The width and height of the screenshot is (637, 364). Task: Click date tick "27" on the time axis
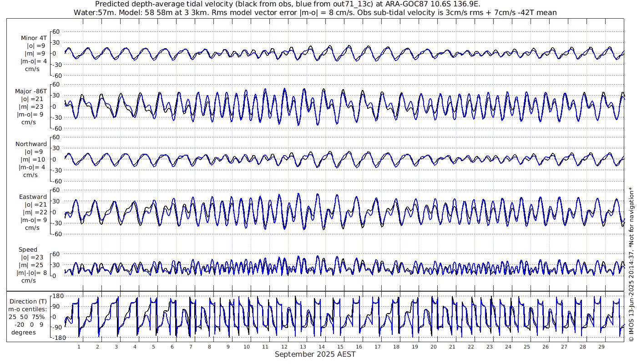point(564,347)
